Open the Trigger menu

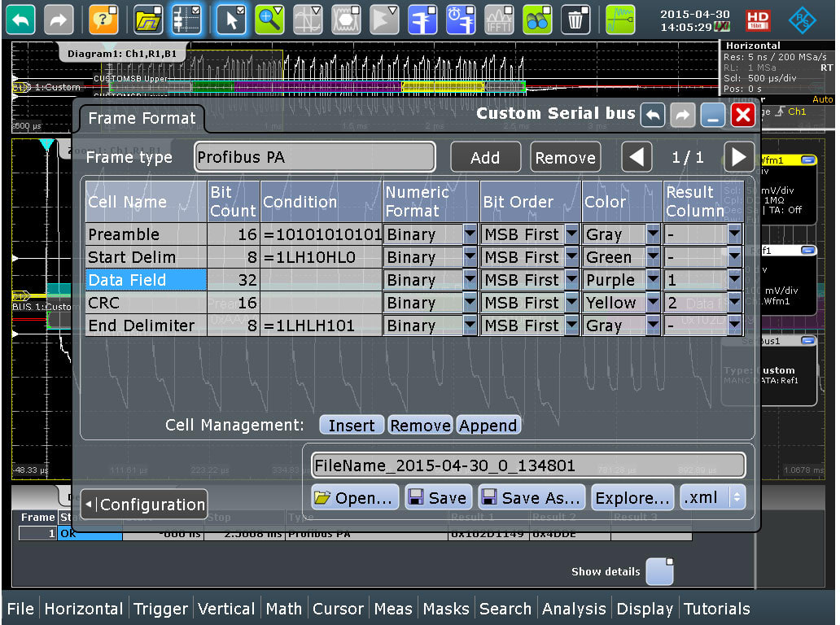[160, 609]
